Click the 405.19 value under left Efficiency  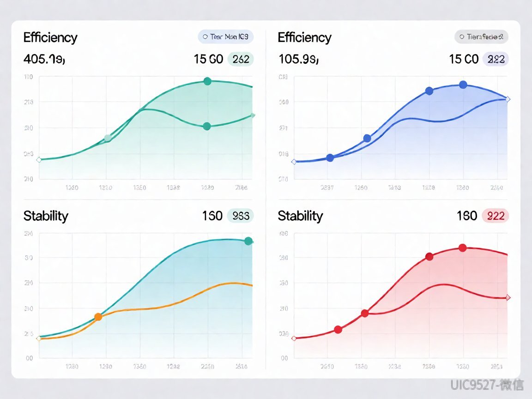pyautogui.click(x=44, y=60)
